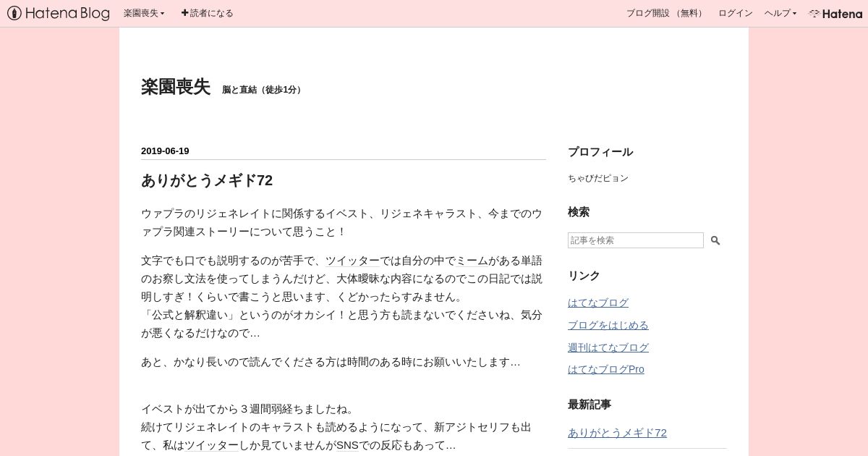Click the ログイン link
Image resolution: width=868 pixels, height=456 pixels.
pyautogui.click(x=735, y=13)
